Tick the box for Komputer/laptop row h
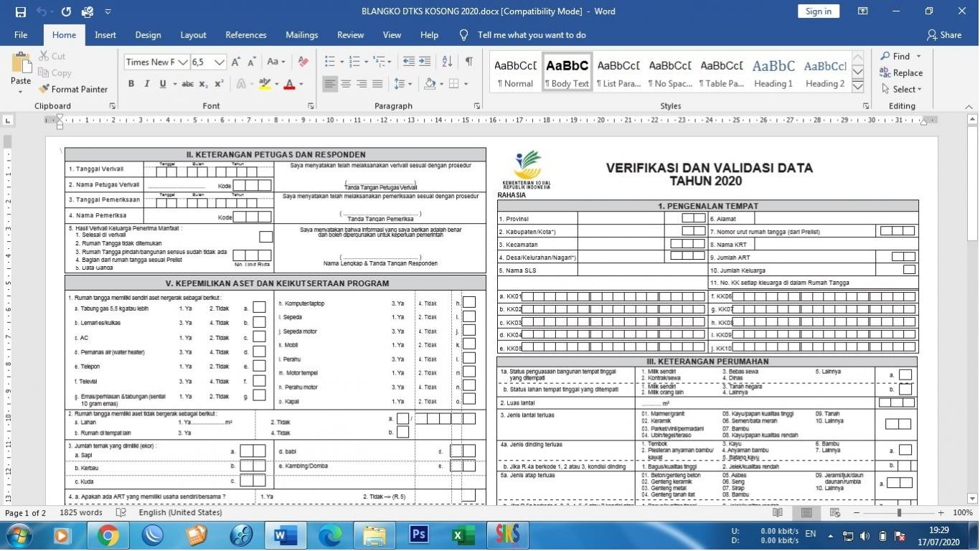Viewport: 980px width, 551px height. click(x=468, y=303)
